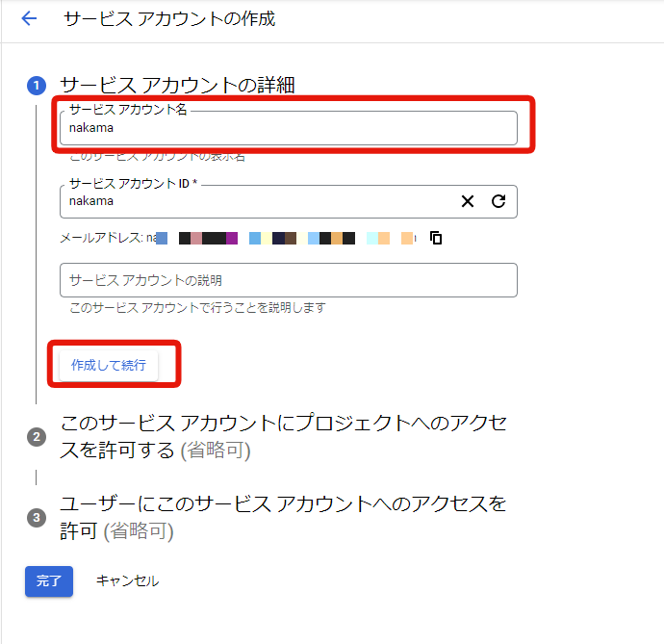Click the 作成して続行 button
The image size is (664, 644).
point(109,365)
